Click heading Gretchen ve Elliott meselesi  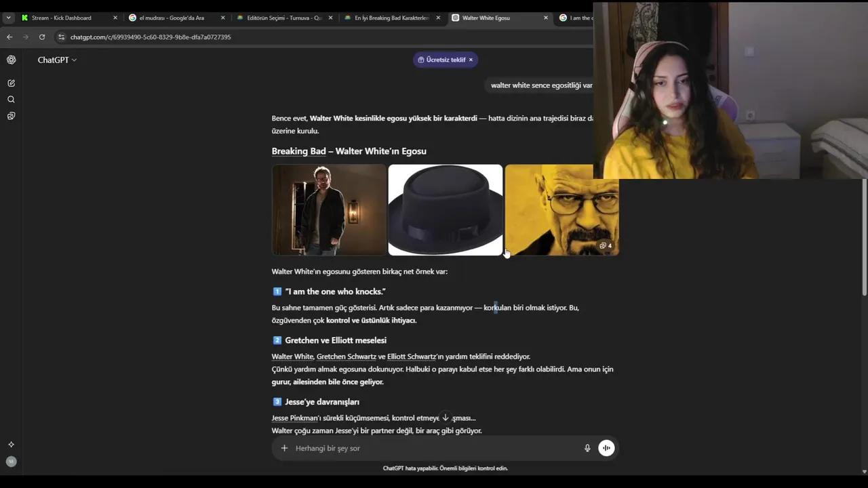coord(336,340)
